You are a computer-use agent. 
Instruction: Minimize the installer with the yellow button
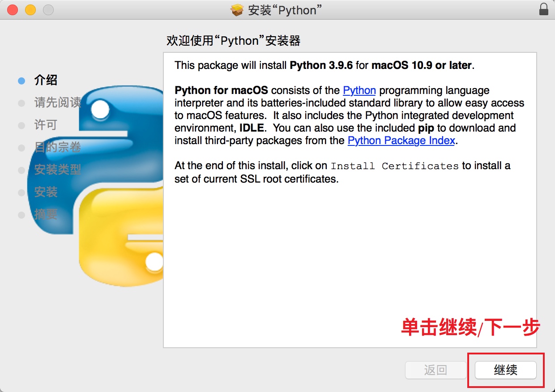(x=30, y=9)
